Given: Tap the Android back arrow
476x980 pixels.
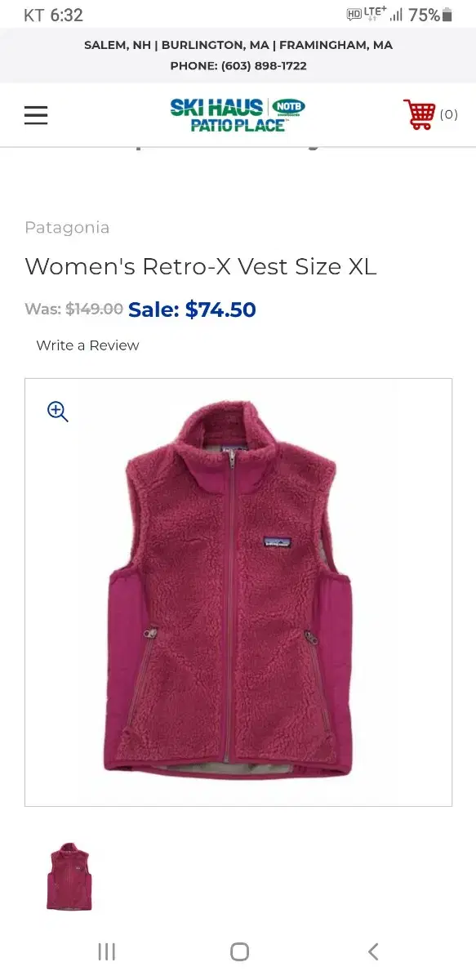Looking at the screenshot, I should tap(373, 951).
